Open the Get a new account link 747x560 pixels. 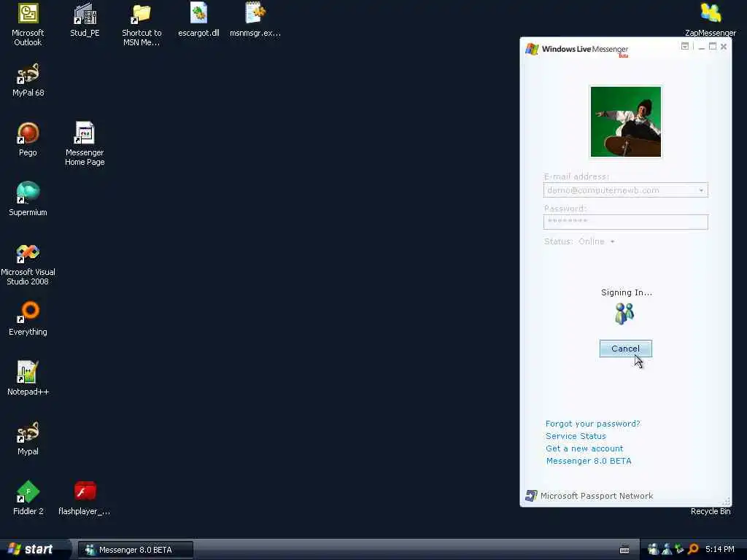[x=584, y=448]
